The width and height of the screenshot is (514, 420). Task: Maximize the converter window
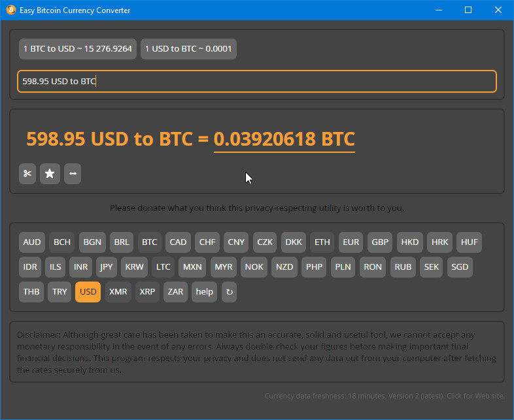468,10
